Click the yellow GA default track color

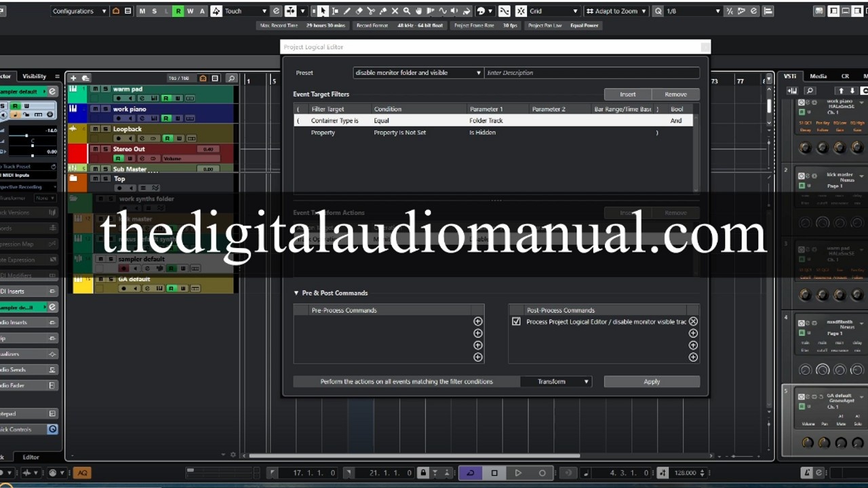coord(83,284)
